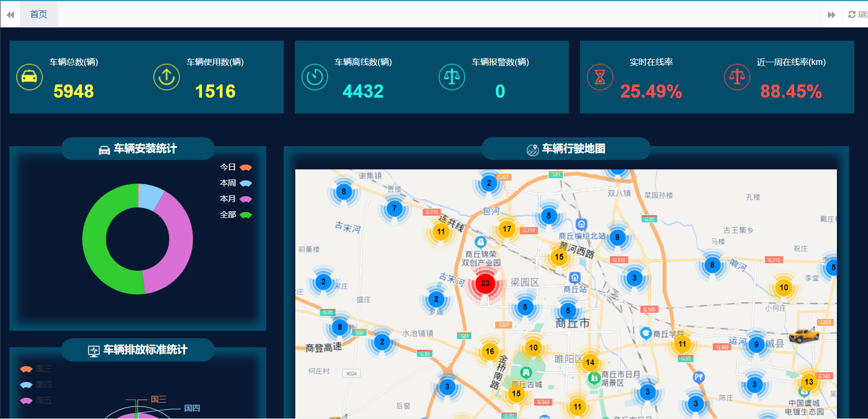Click the refresh button at top right

point(857,14)
